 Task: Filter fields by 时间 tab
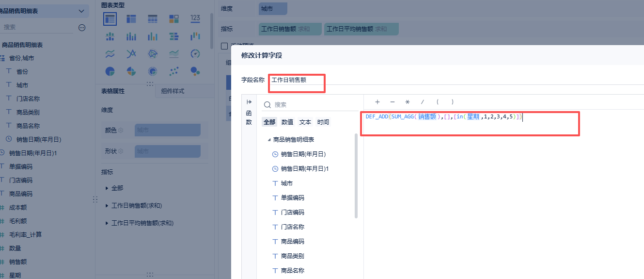tap(323, 122)
